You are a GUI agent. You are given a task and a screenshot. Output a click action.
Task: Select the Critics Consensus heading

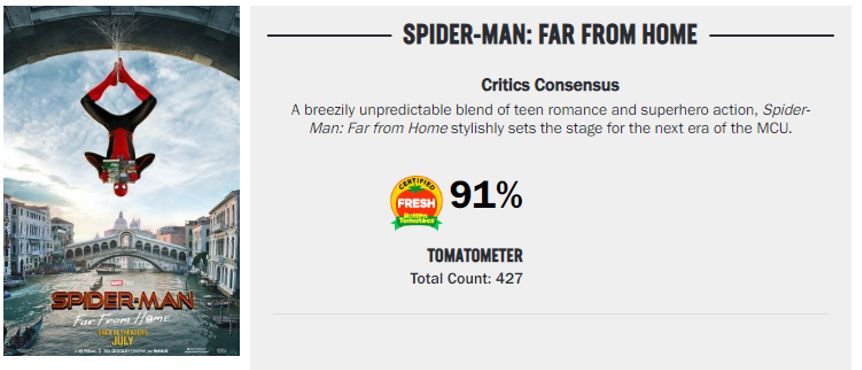(x=550, y=85)
